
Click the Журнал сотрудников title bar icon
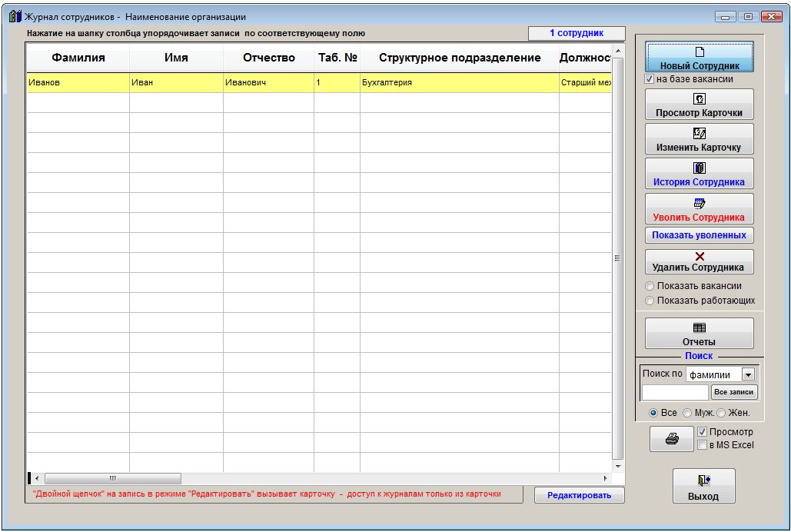click(15, 17)
